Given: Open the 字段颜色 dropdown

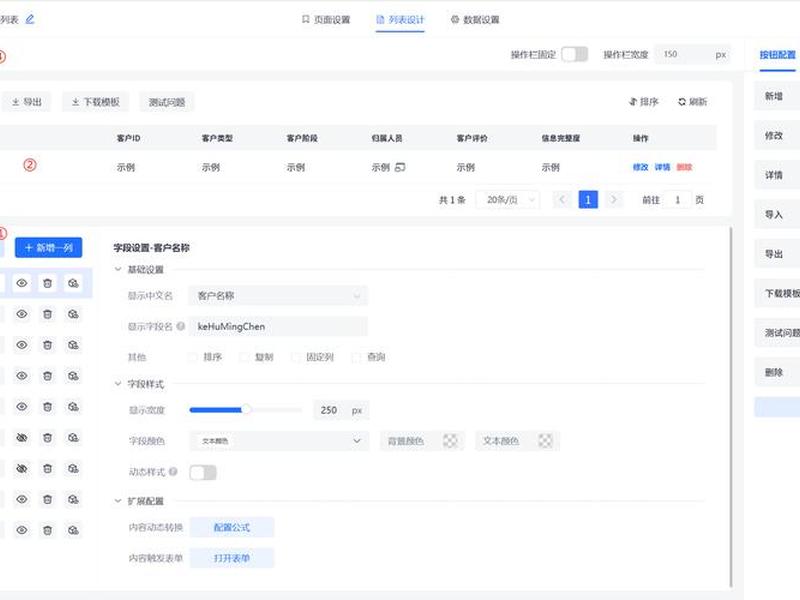Looking at the screenshot, I should point(279,441).
